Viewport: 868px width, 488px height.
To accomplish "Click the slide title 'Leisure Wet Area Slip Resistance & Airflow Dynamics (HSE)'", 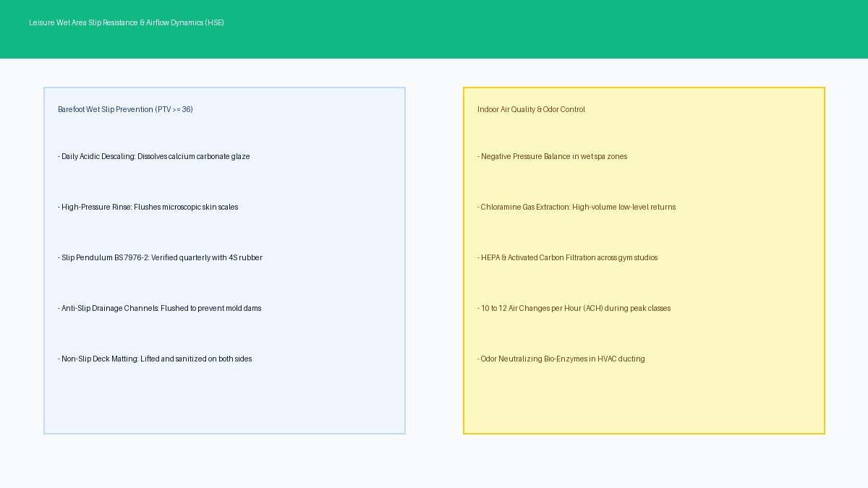I will click(x=127, y=22).
